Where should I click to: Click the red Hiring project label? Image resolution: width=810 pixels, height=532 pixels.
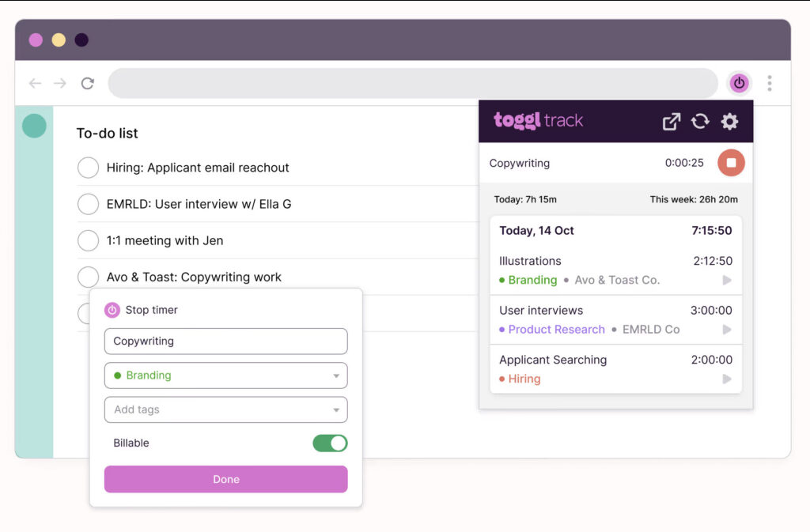(524, 379)
